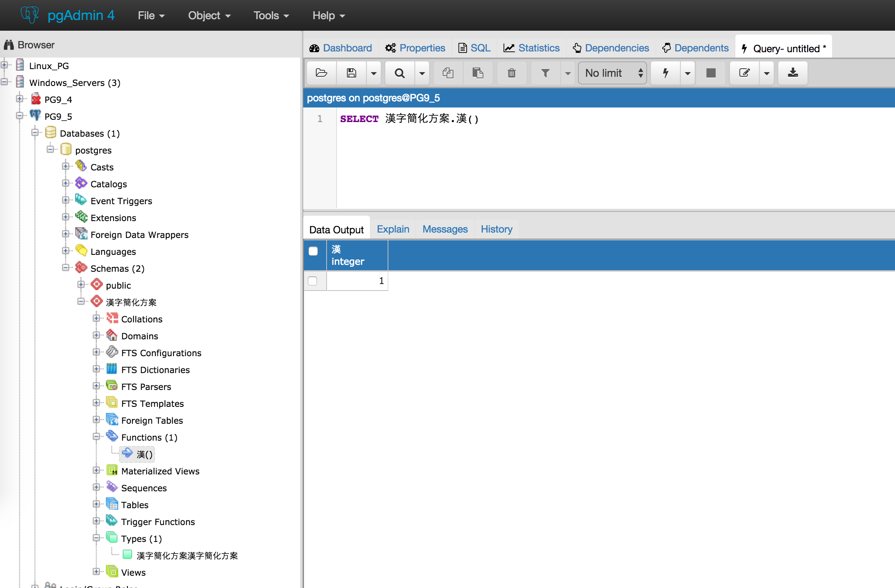
Task: Click the Find magnifier icon
Action: coord(400,73)
